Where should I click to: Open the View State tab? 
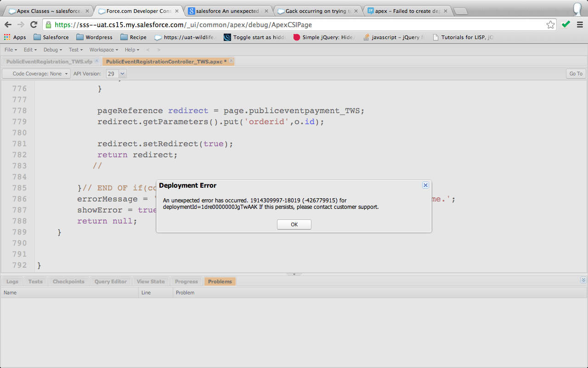[x=151, y=282]
